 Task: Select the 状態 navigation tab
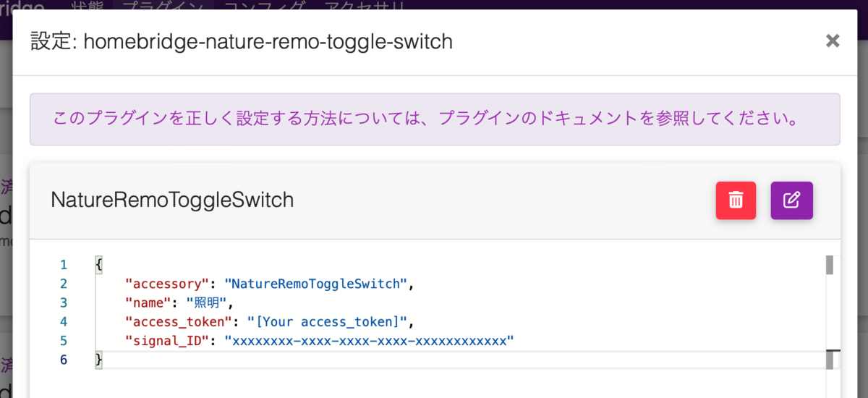[x=93, y=7]
